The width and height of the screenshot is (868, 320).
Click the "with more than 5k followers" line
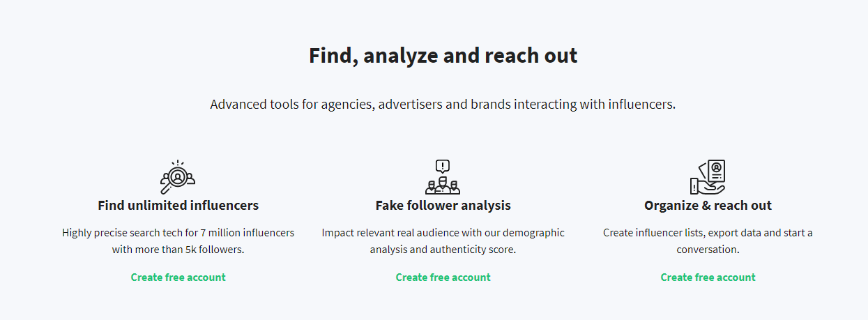tap(178, 250)
